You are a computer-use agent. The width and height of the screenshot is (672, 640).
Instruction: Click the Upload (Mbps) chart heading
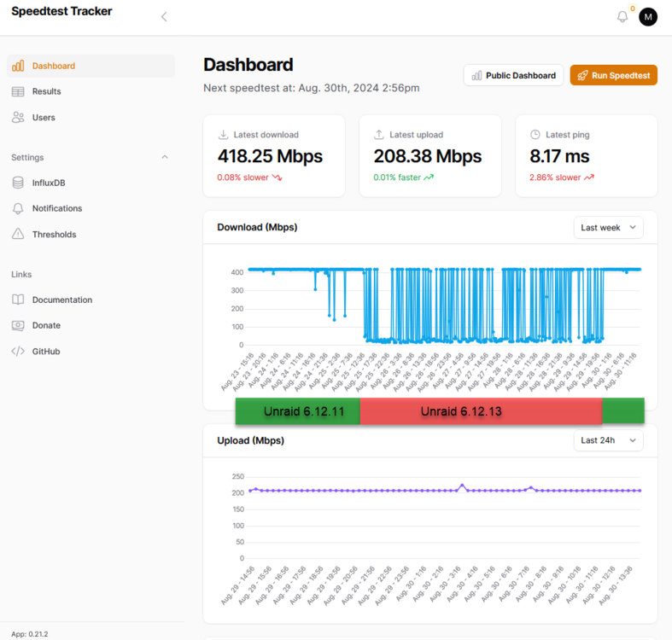click(x=251, y=440)
